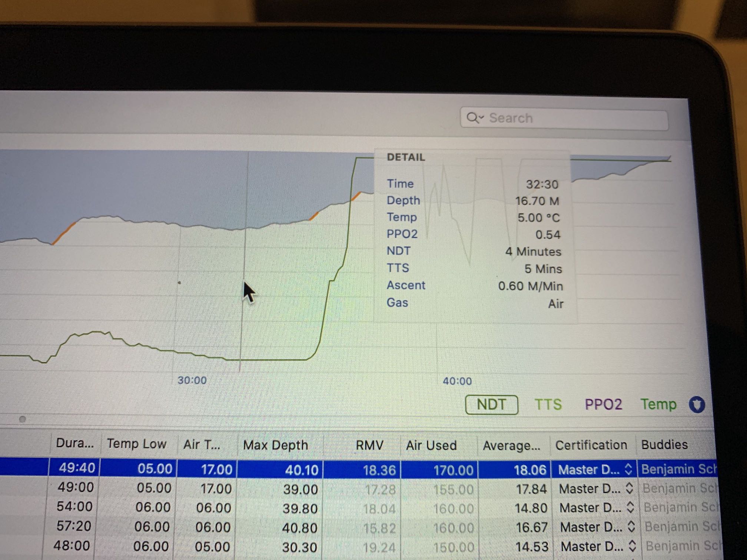This screenshot has width=747, height=560.
Task: Click the Certification stepper arrows on 49:40 row
Action: (628, 469)
